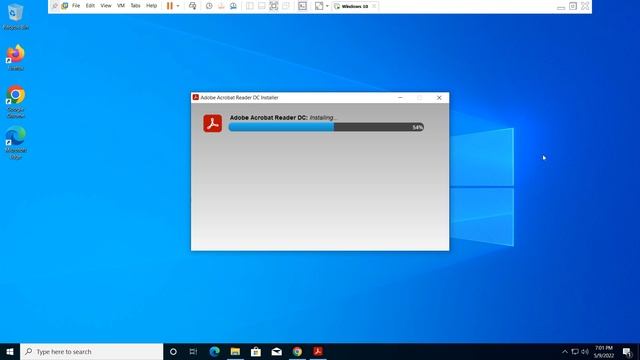Click the library icon beside File menu
The height and width of the screenshot is (360, 640).
64,6
